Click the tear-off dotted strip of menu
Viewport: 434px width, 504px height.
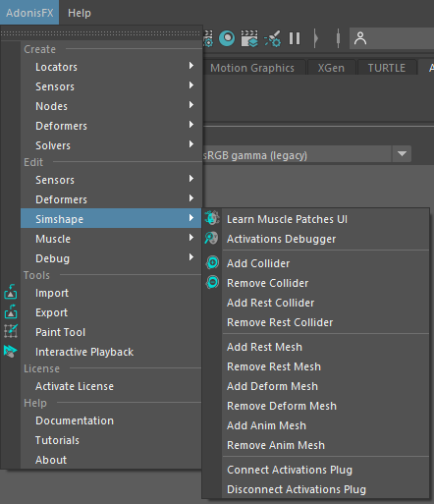click(101, 33)
